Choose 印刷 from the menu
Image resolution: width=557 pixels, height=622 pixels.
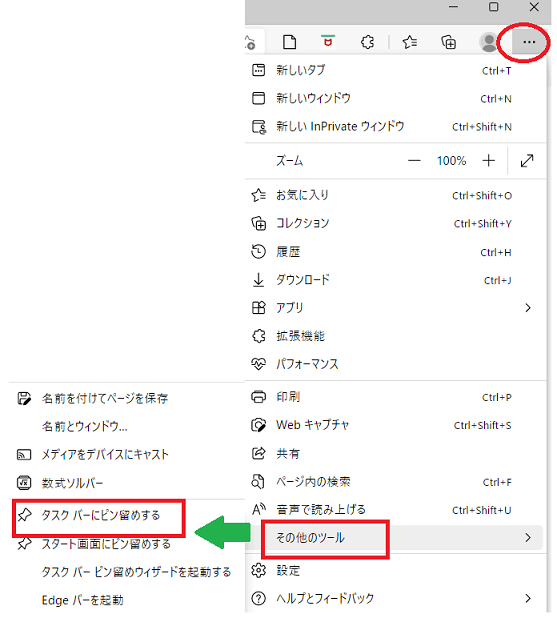click(x=395, y=397)
